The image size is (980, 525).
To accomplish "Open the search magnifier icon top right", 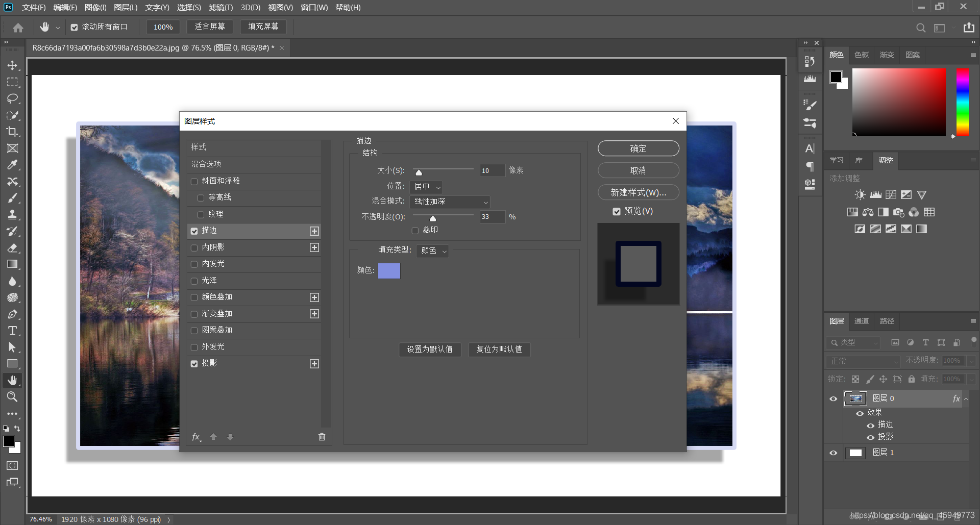I will coord(921,28).
